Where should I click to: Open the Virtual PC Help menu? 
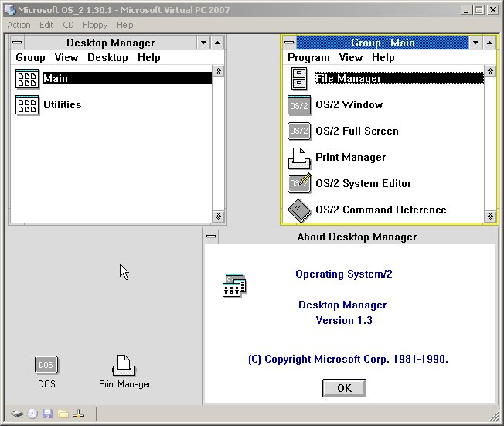124,25
